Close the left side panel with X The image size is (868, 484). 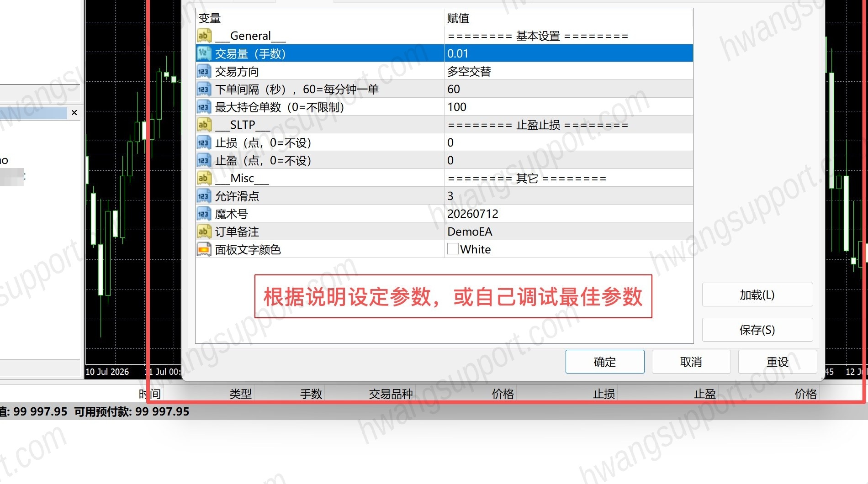point(74,112)
